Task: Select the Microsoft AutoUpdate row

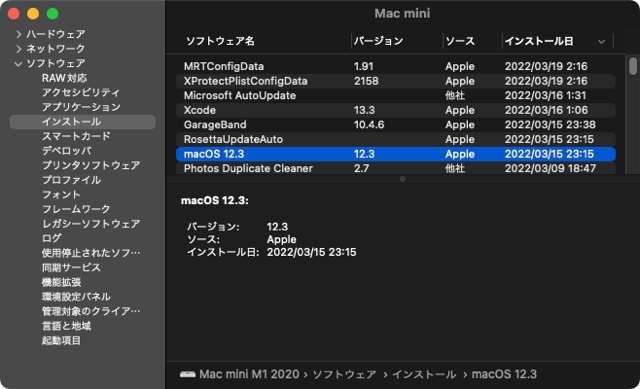Action: [x=396, y=96]
